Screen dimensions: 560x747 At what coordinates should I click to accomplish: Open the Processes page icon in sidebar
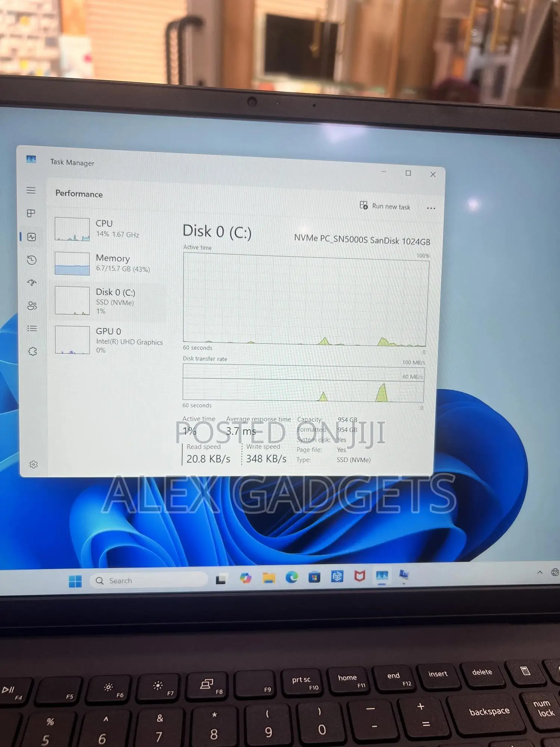coord(31,213)
